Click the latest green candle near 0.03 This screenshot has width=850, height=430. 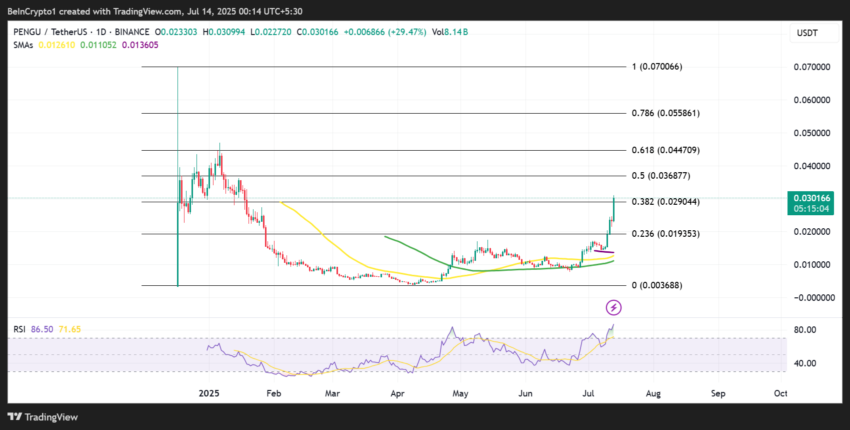click(x=613, y=207)
